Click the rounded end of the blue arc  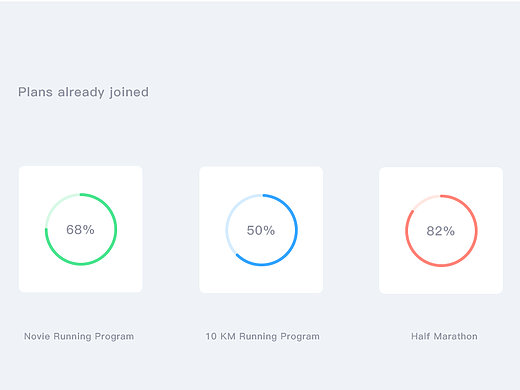pyautogui.click(x=237, y=255)
